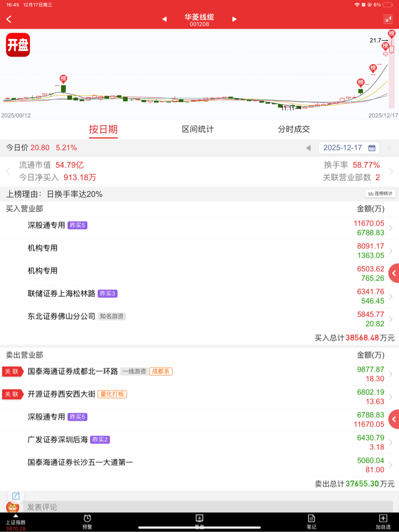This screenshot has width=399, height=532.
Task: Open 上证指数 in bottom bar
Action: click(15, 523)
